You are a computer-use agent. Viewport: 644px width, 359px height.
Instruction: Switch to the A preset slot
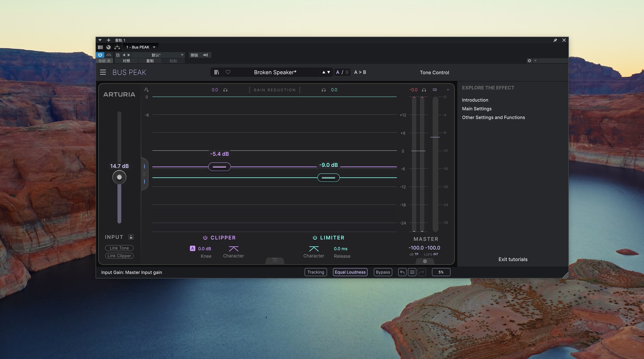(x=338, y=72)
